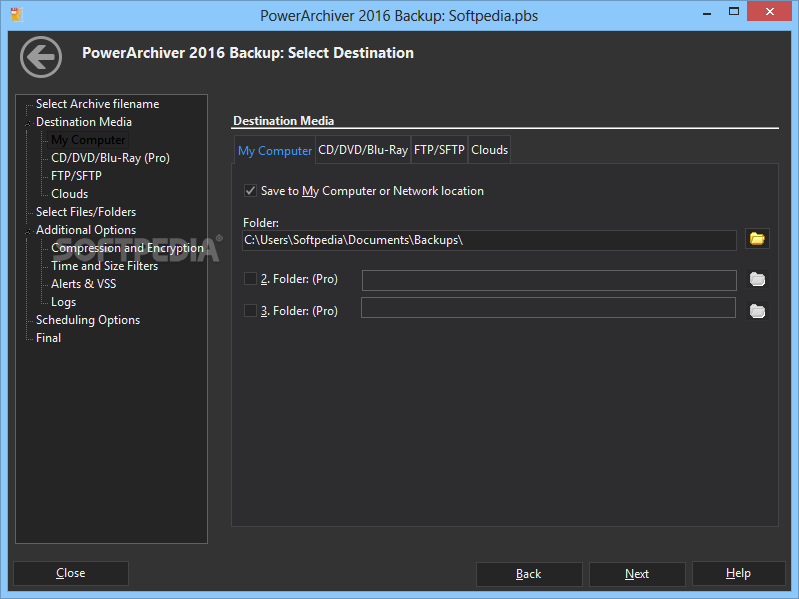Select 'CD/DVD/Blu-Ray (Pro)' tree item

pos(110,158)
